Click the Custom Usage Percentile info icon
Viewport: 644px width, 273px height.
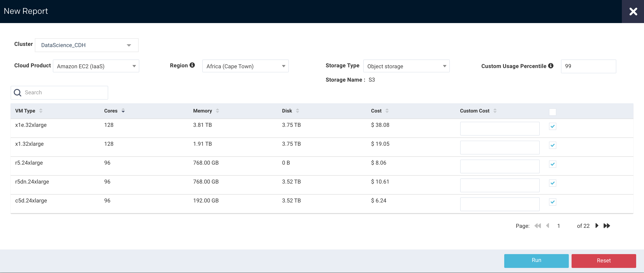click(x=551, y=66)
